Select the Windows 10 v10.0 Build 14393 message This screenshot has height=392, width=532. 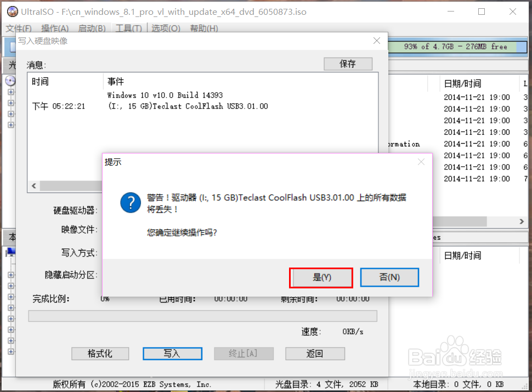pos(165,95)
